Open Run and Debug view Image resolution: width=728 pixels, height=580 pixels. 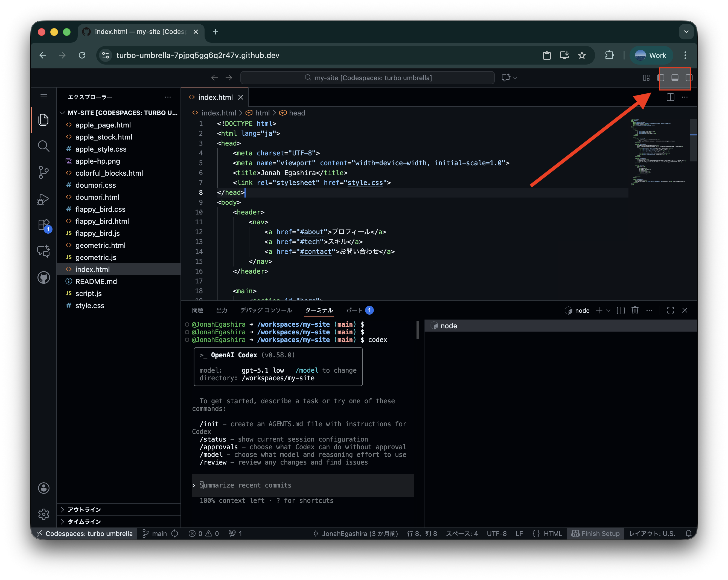(43, 199)
